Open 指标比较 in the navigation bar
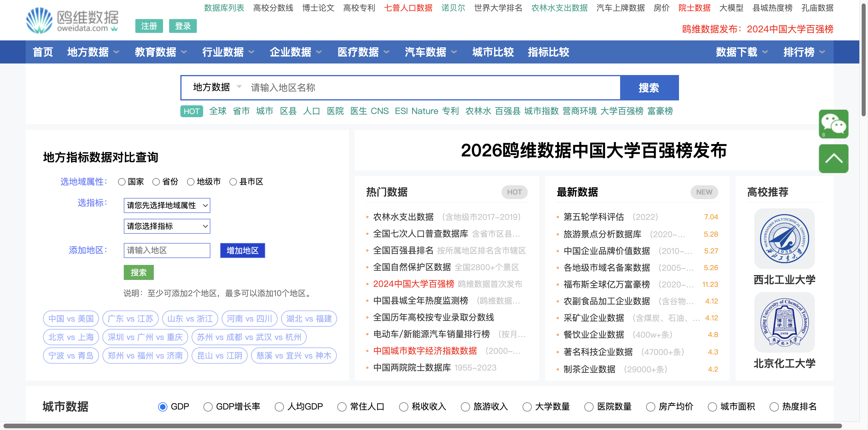The height and width of the screenshot is (430, 868). coord(548,52)
